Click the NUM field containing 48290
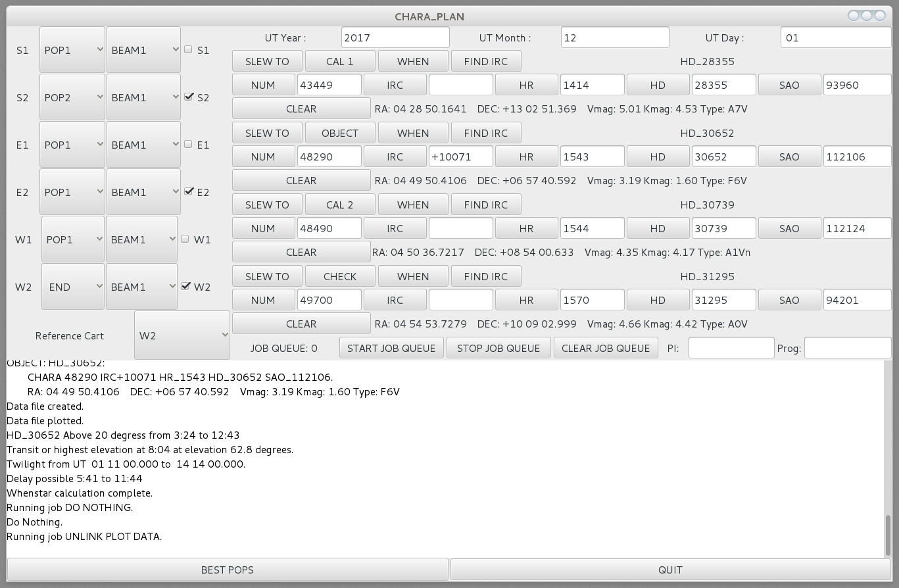 329,157
